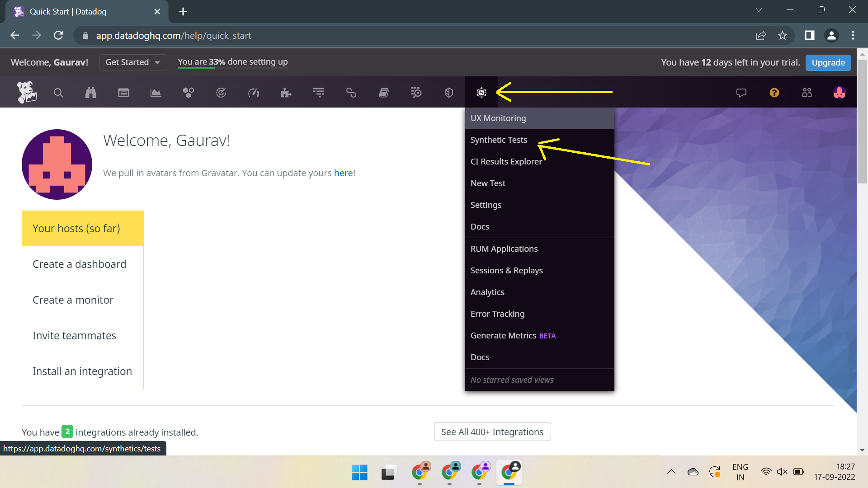The height and width of the screenshot is (488, 868).
Task: Click the UX Monitoring nav icon
Action: coord(481,93)
